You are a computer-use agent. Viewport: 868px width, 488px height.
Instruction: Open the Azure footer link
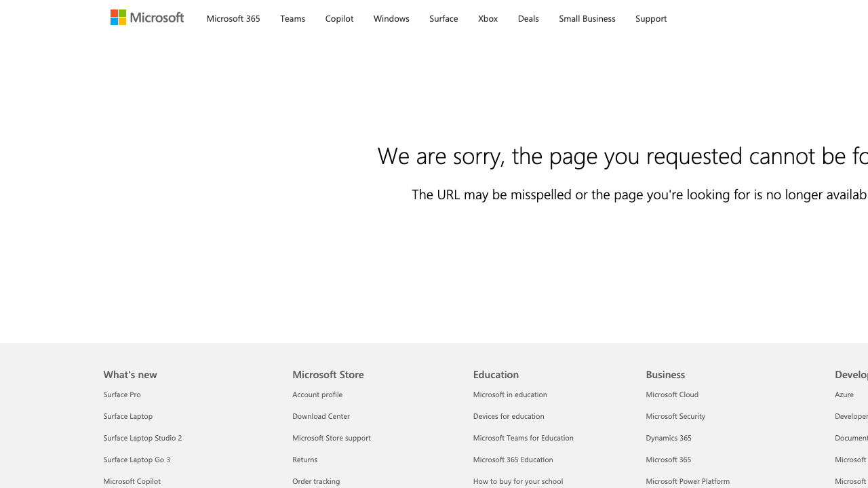[844, 394]
